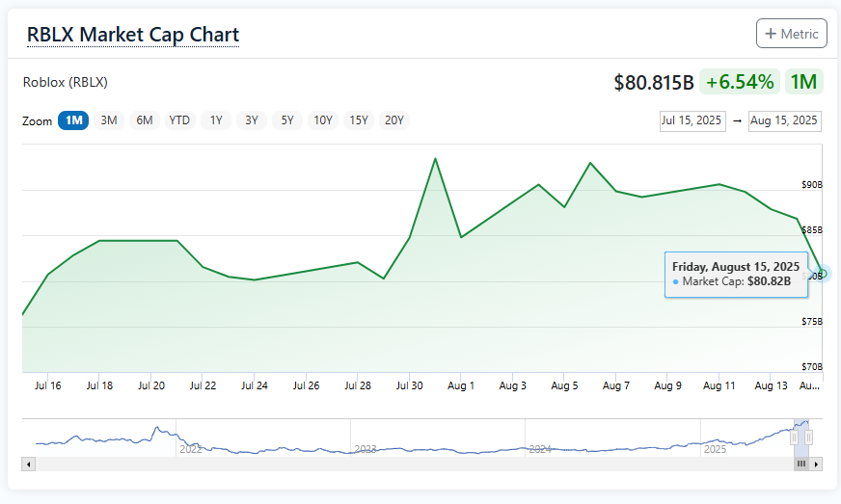Click the right navigator range handle
The height and width of the screenshot is (504, 841).
(x=808, y=438)
